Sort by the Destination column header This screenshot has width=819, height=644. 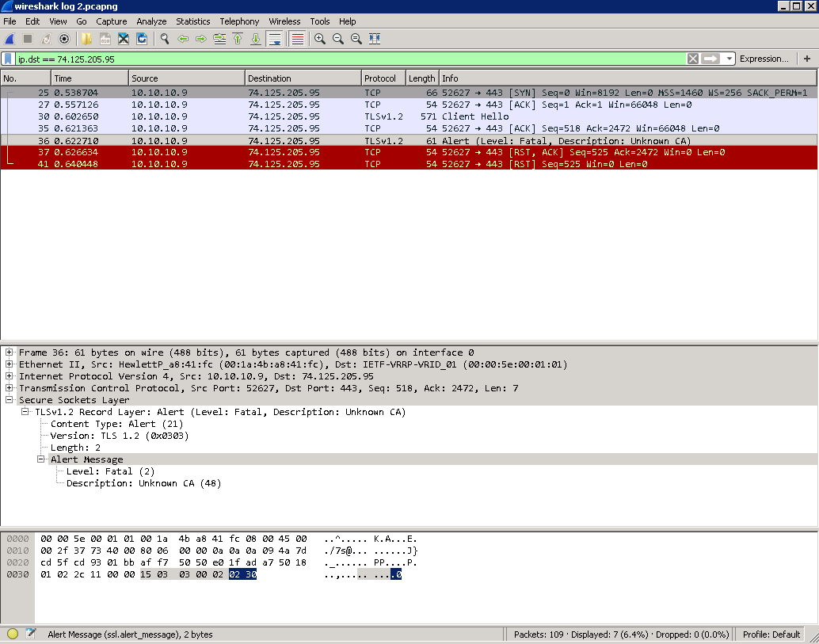303,78
